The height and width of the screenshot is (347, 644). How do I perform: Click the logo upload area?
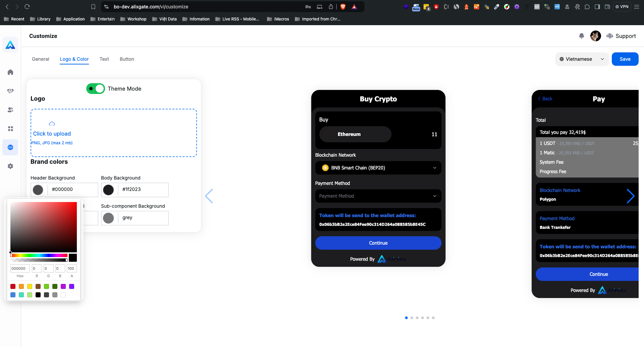coord(114,133)
